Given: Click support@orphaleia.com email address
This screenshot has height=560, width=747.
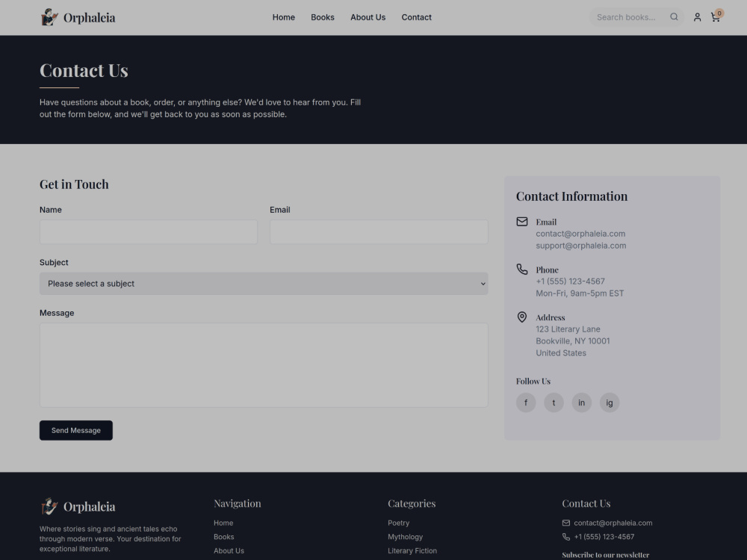Looking at the screenshot, I should click(x=580, y=246).
